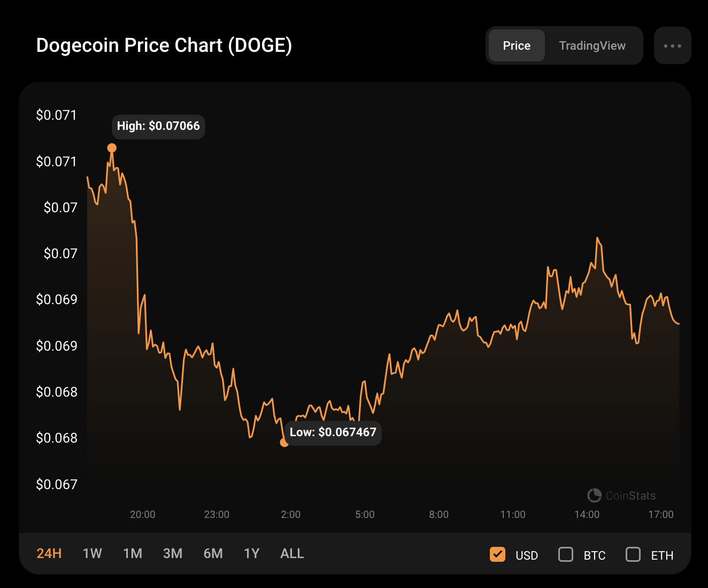Select the 24H time range

(49, 554)
